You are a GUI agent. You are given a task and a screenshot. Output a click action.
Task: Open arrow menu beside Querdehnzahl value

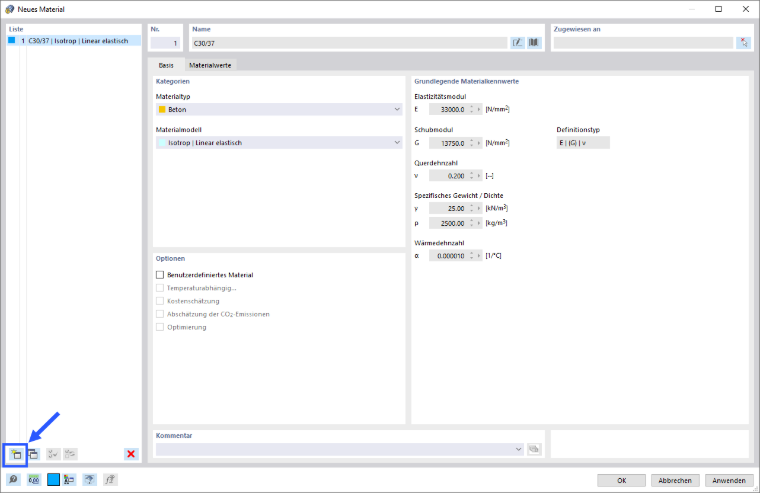(479, 176)
